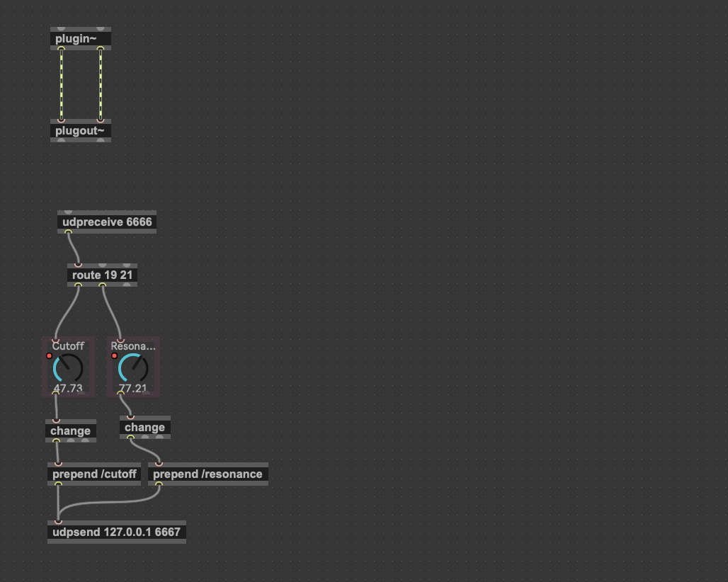Click the red dot on Cutoff dial

click(x=49, y=356)
